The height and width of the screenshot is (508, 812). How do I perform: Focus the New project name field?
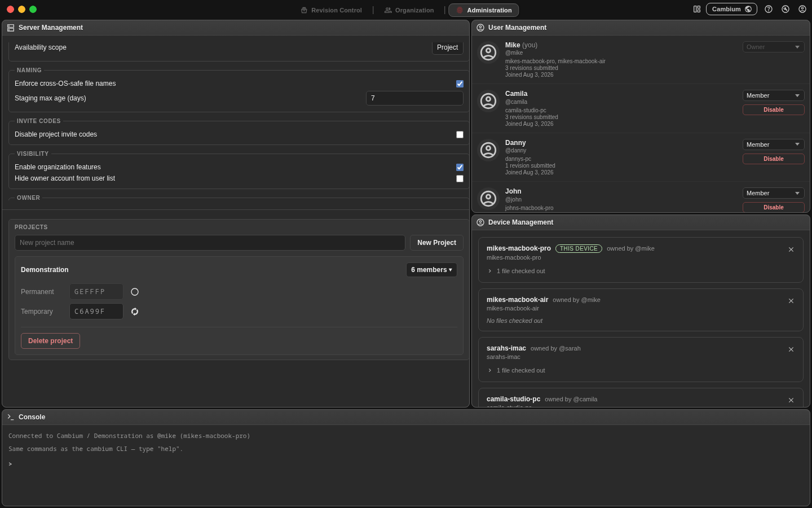point(210,243)
